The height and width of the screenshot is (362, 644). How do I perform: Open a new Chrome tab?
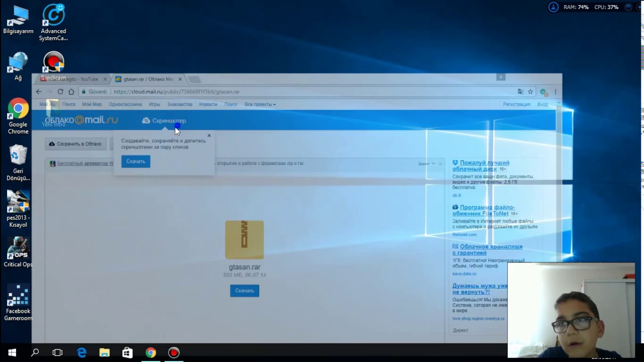click(194, 79)
